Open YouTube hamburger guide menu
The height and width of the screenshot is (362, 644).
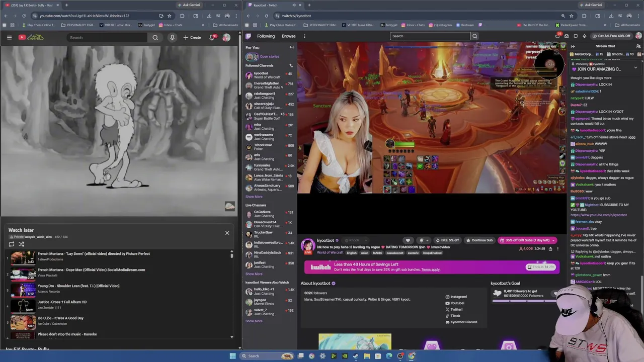(9, 37)
